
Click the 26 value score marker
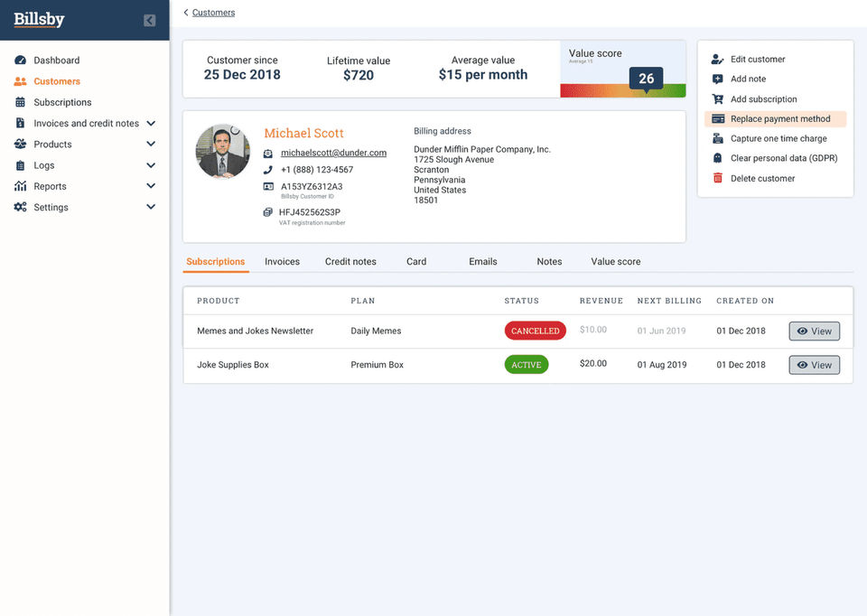646,79
